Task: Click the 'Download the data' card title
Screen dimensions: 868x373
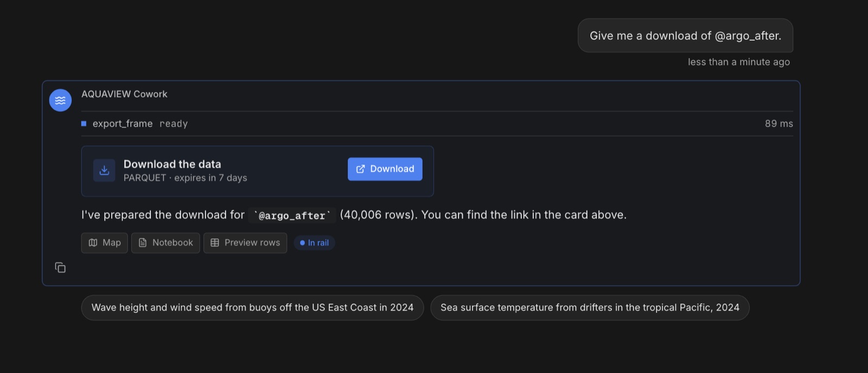Action: click(x=173, y=164)
